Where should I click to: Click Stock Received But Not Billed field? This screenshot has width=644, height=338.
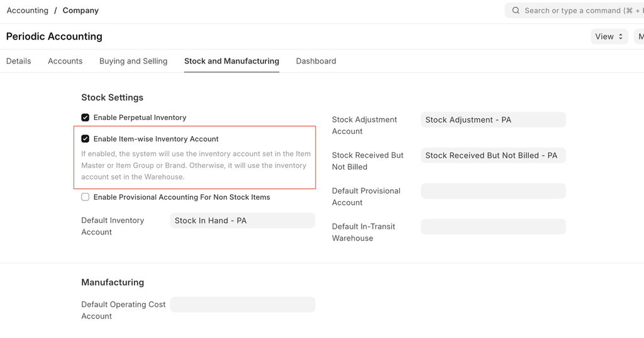(x=493, y=156)
